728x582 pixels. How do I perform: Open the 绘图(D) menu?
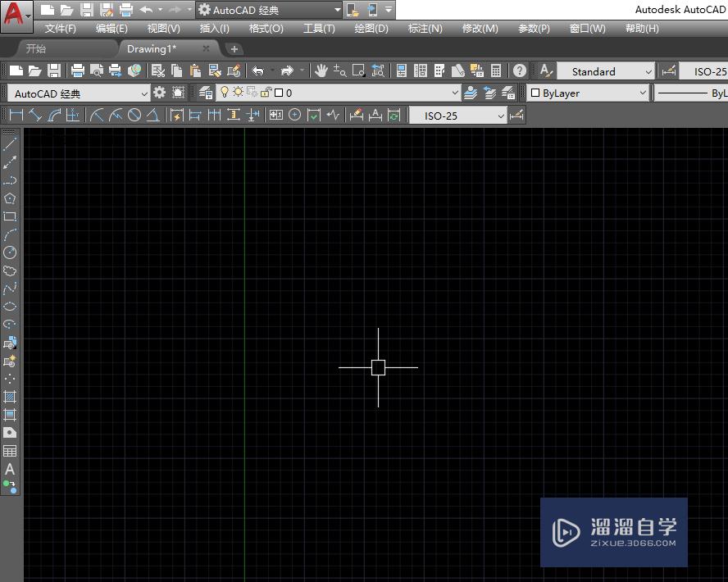point(371,28)
